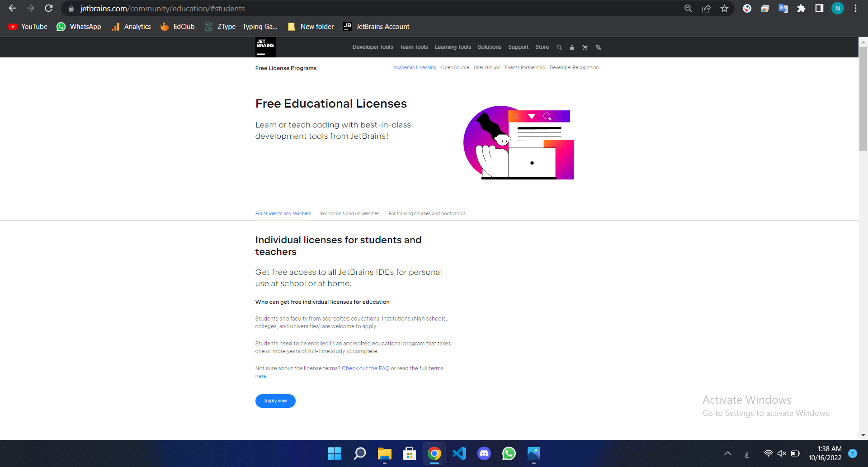Image resolution: width=868 pixels, height=467 pixels.
Task: Open Visual Studio Code from the taskbar
Action: [x=459, y=453]
